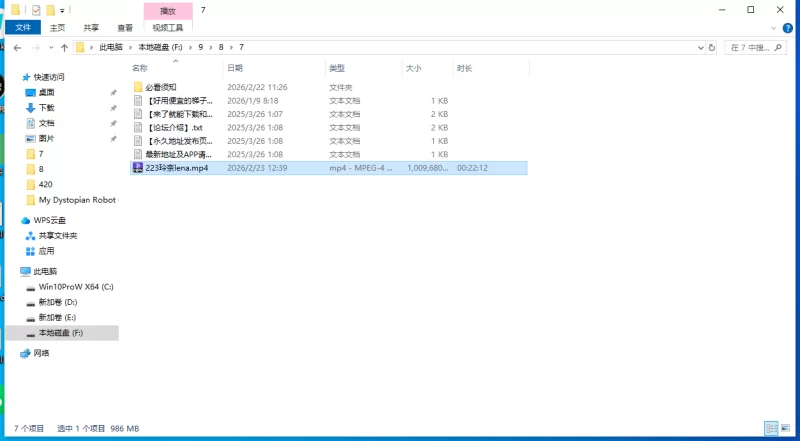Click the Properties checkmark icon in quick access toolbar
Viewport: 800px width, 441px height.
coord(36,10)
